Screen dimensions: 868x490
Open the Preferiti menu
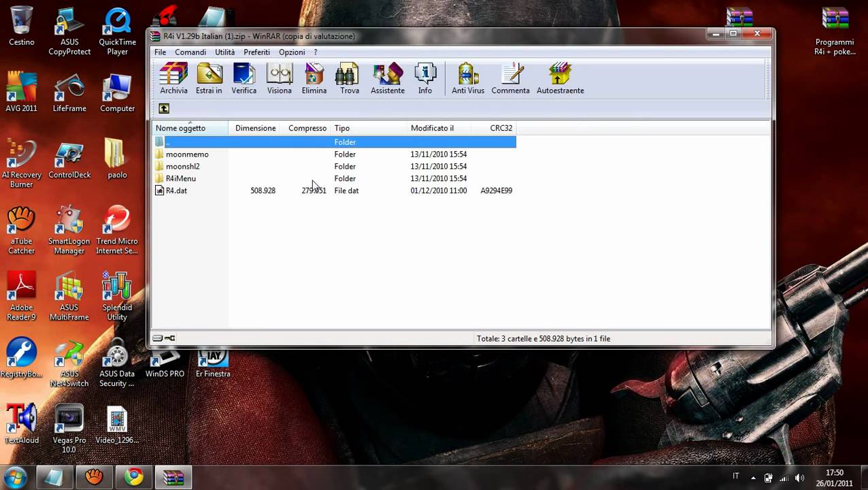[x=256, y=52]
